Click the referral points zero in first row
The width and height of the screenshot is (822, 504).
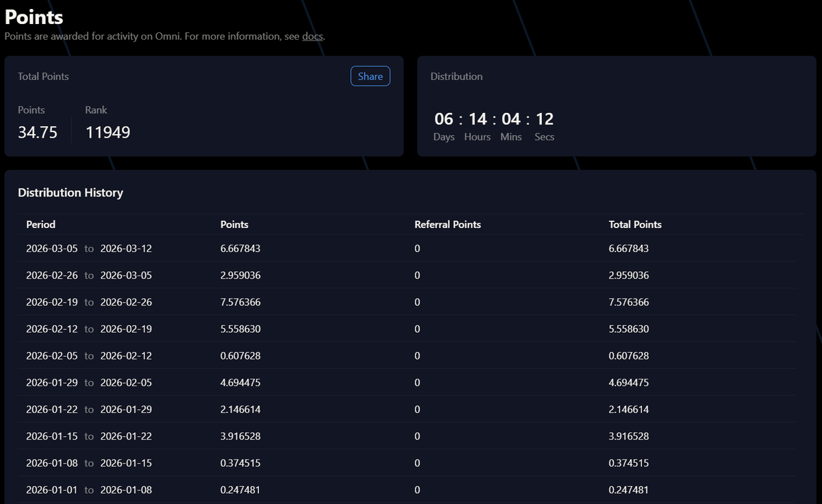pyautogui.click(x=417, y=248)
